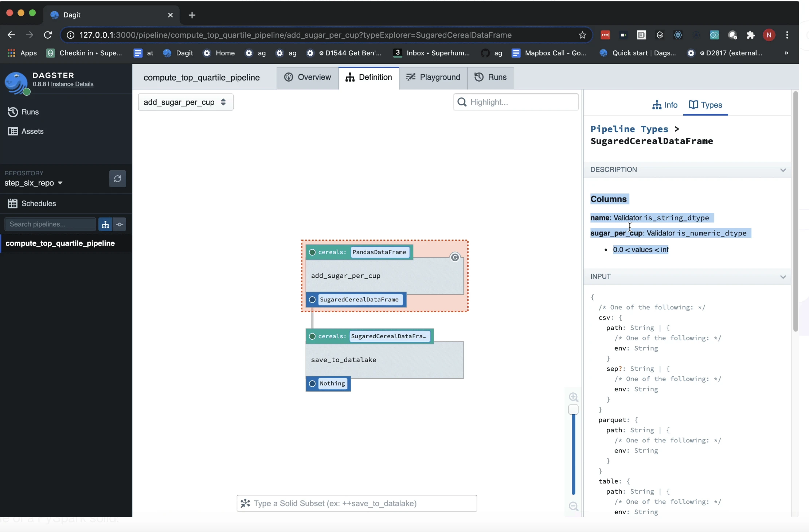Screen dimensions: 809x532
Task: Switch to the Playground tab
Action: [x=433, y=77]
